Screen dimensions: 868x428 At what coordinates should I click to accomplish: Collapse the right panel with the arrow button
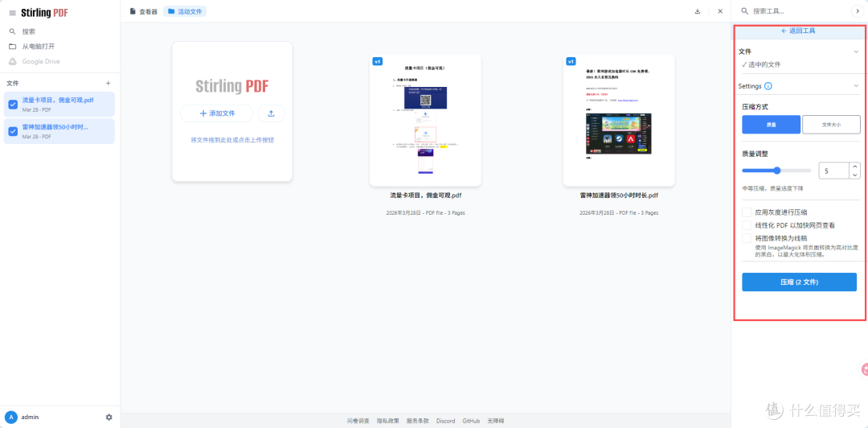point(858,11)
